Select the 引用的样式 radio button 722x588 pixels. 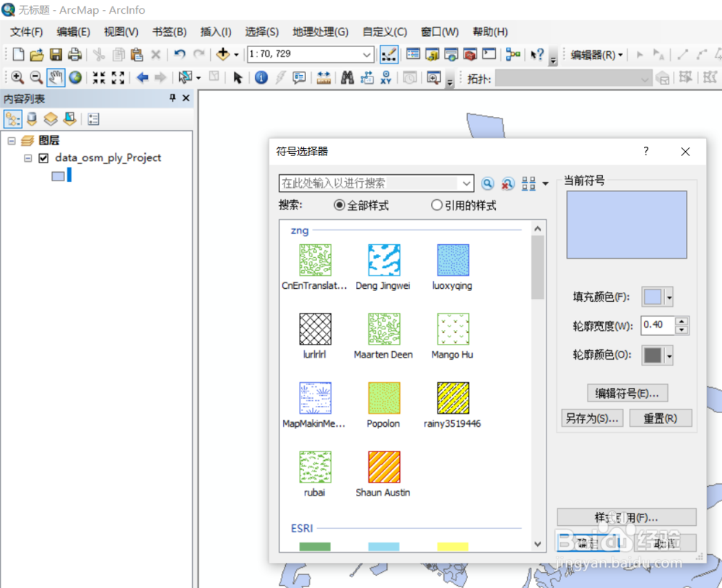pos(437,205)
